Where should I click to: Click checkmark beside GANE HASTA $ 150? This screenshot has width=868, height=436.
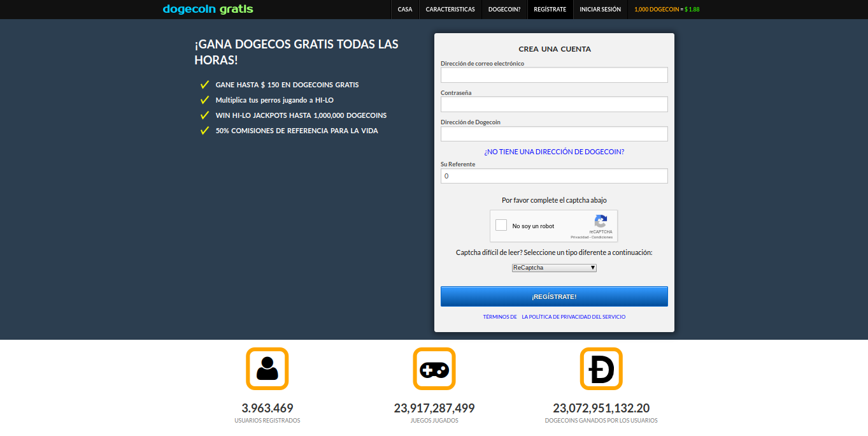(204, 85)
